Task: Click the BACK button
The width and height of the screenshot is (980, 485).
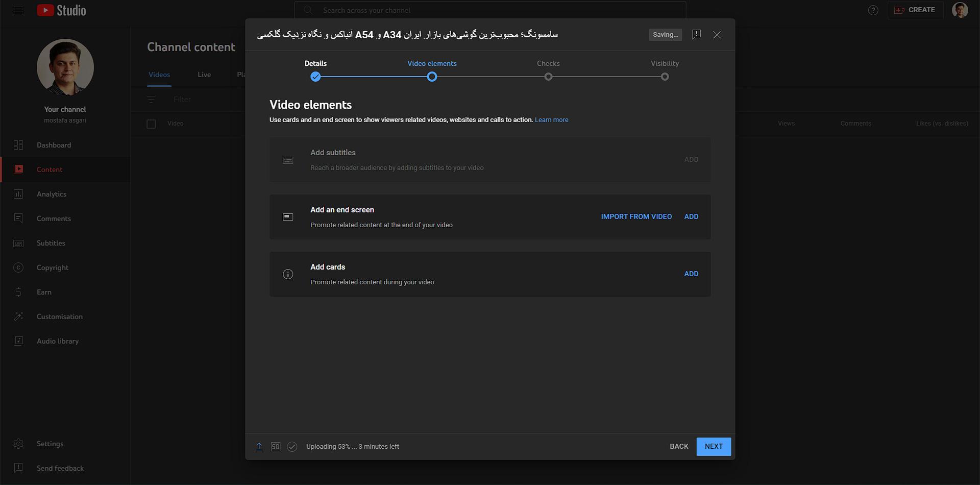Action: (x=679, y=446)
